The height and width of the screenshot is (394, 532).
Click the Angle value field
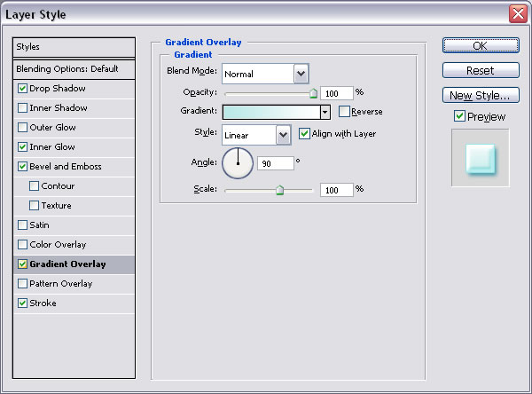click(276, 163)
